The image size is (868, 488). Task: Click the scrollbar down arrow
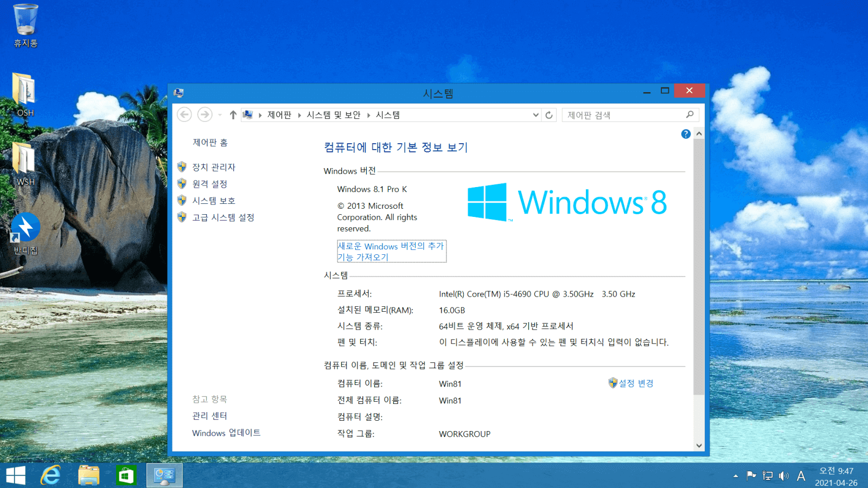tap(699, 446)
